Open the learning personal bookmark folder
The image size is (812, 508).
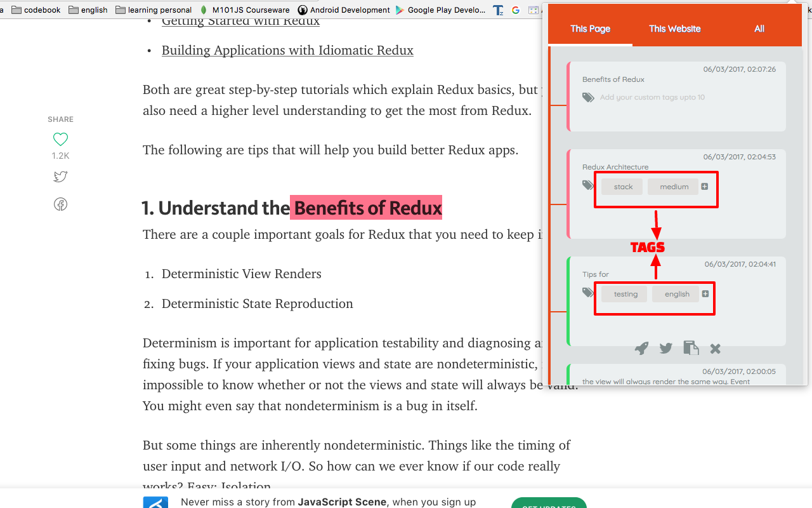154,10
